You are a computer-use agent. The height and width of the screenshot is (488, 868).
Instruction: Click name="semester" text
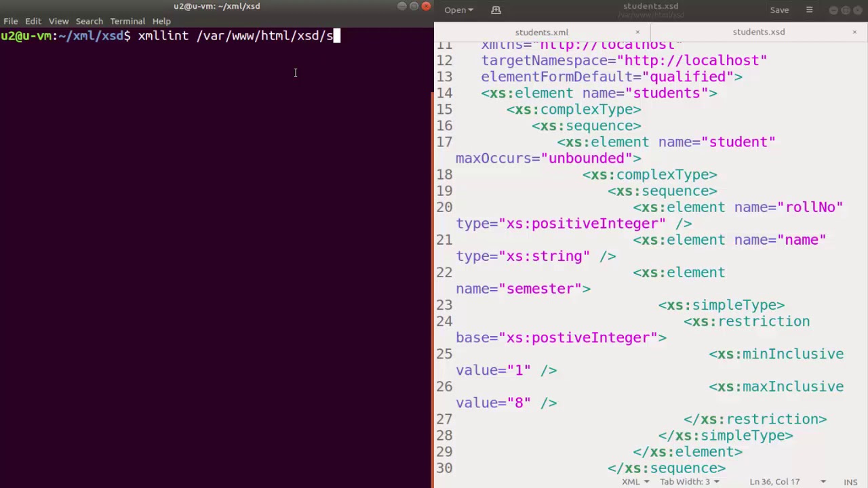click(x=519, y=288)
